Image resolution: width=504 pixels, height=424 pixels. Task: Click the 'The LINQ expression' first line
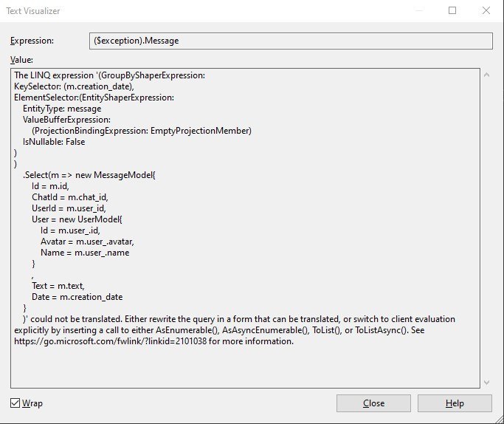pyautogui.click(x=110, y=75)
